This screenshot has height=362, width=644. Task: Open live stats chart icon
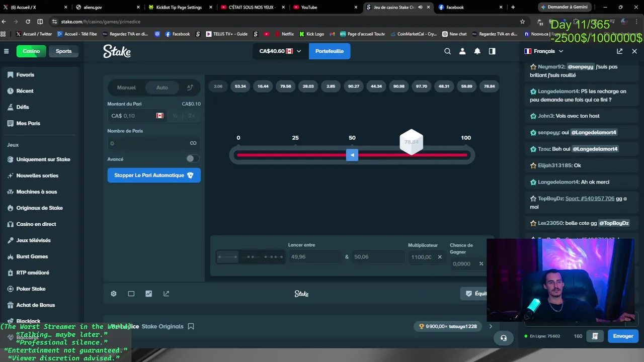click(x=149, y=294)
